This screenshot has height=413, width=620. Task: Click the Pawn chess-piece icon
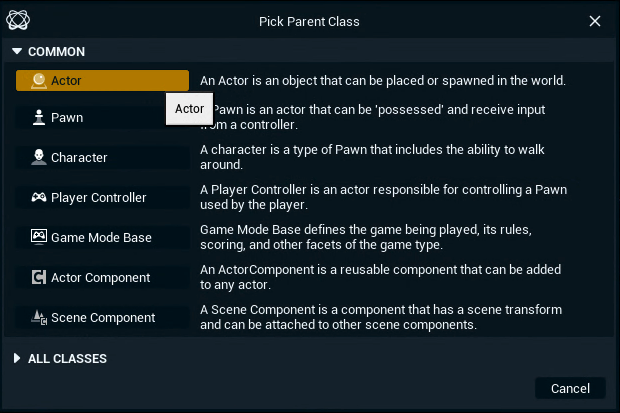pyautogui.click(x=38, y=117)
